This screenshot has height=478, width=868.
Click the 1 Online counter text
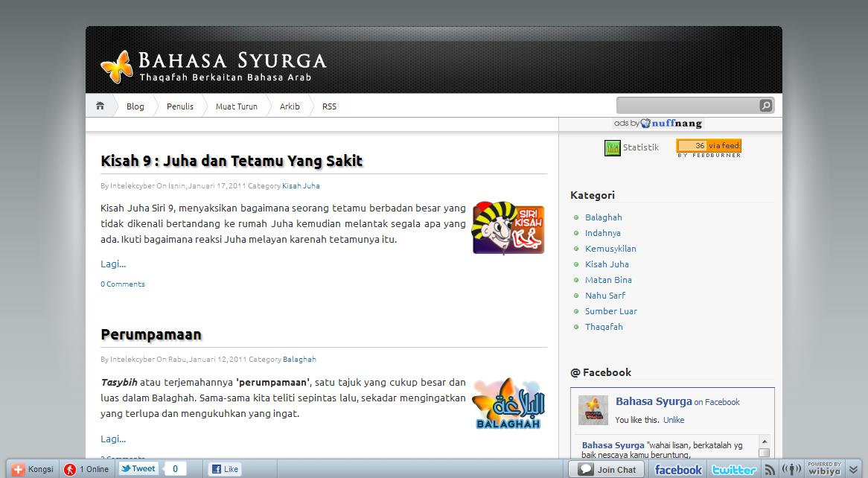tap(94, 469)
